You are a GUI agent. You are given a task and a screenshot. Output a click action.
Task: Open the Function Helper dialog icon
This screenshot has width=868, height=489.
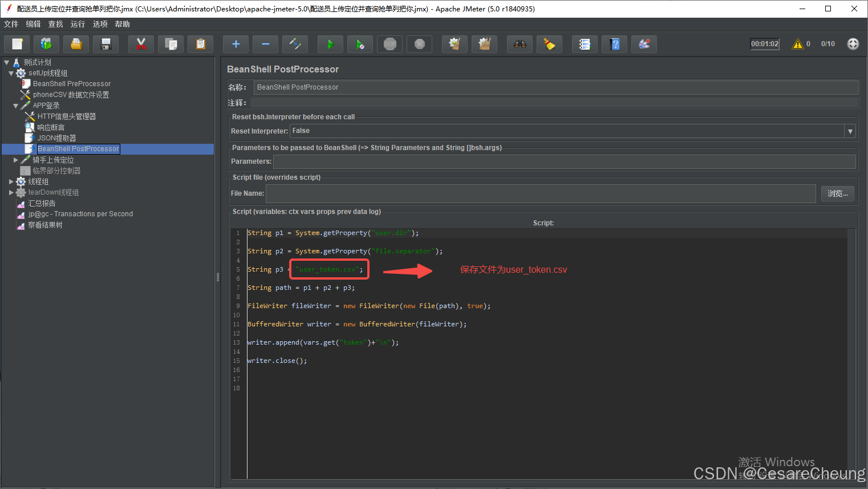585,44
